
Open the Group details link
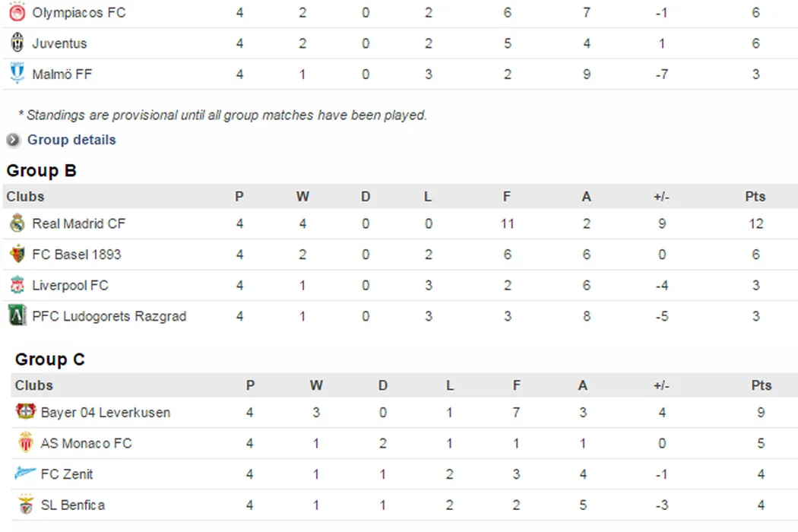point(71,140)
